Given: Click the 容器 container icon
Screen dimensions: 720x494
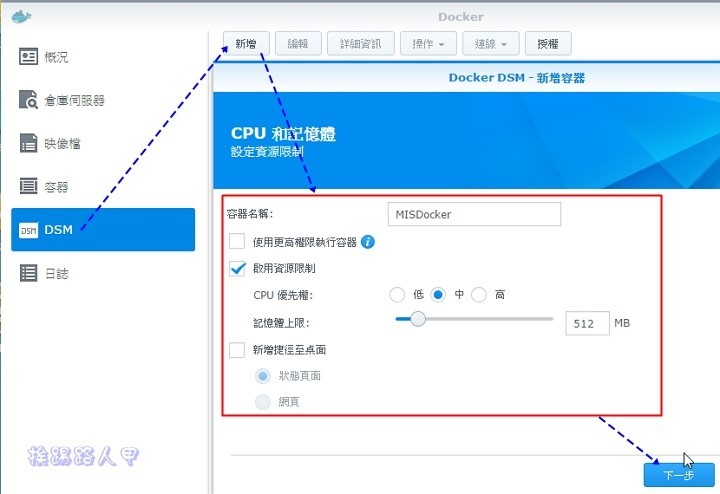Looking at the screenshot, I should [28, 186].
